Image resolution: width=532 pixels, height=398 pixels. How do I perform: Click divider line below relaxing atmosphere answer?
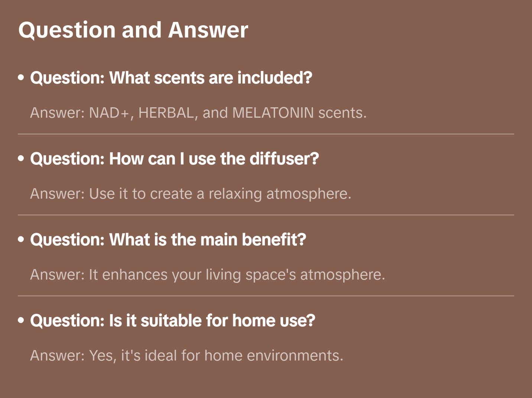pos(266,215)
